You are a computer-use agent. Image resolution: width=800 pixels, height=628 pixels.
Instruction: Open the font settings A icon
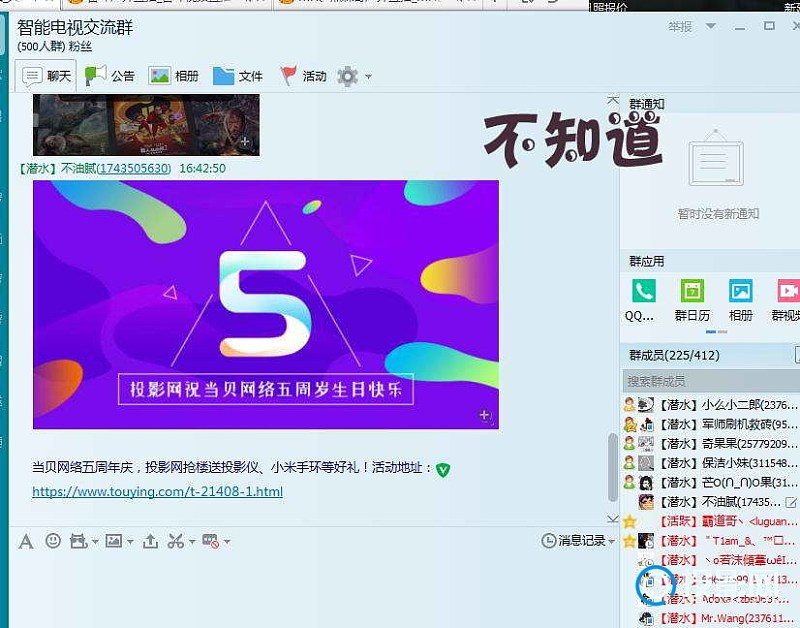pos(26,541)
